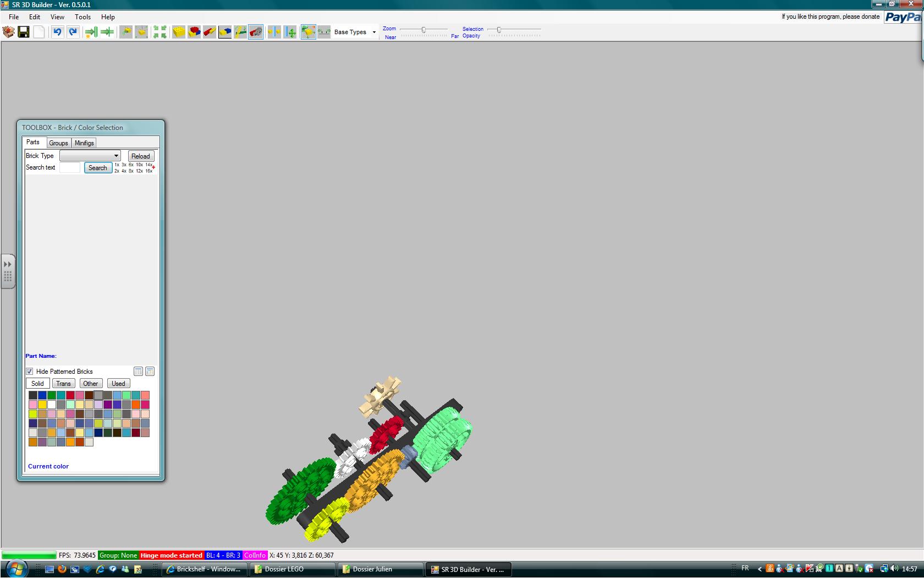Open Dossier Julien taskbar button
Viewport: 924px width, 578px height.
tap(381, 569)
